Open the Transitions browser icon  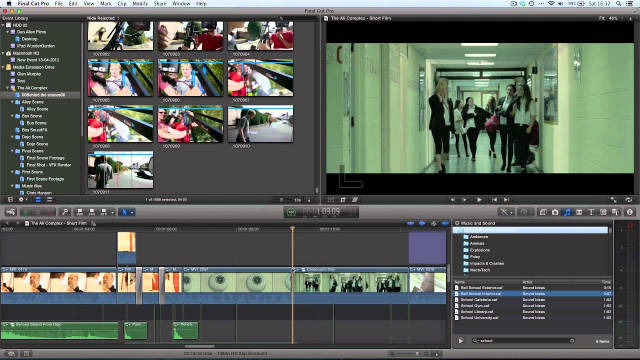tap(579, 212)
